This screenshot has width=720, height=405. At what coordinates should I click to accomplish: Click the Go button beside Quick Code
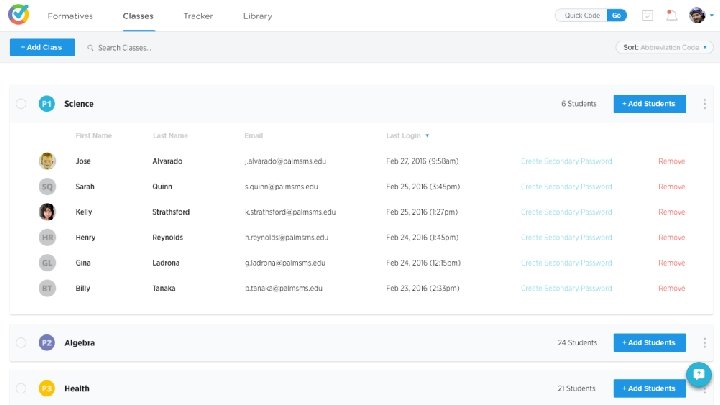[x=617, y=16]
